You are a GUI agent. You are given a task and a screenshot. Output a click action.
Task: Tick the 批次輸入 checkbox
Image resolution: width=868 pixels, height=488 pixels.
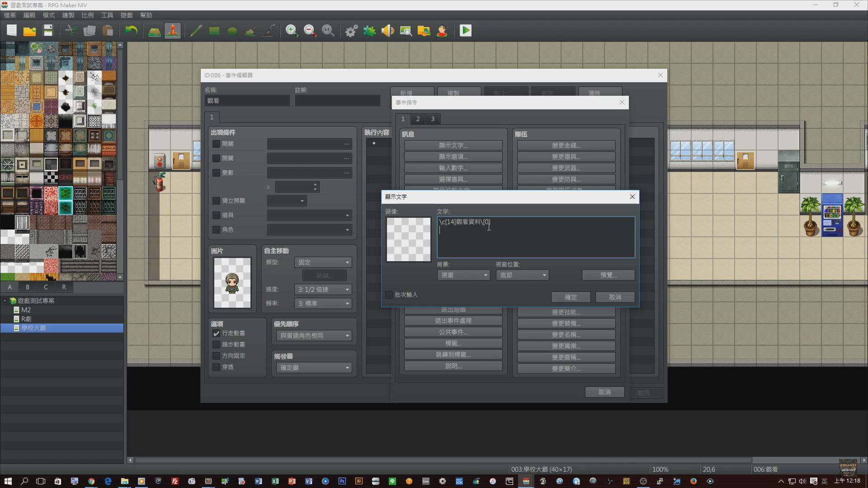pyautogui.click(x=389, y=295)
